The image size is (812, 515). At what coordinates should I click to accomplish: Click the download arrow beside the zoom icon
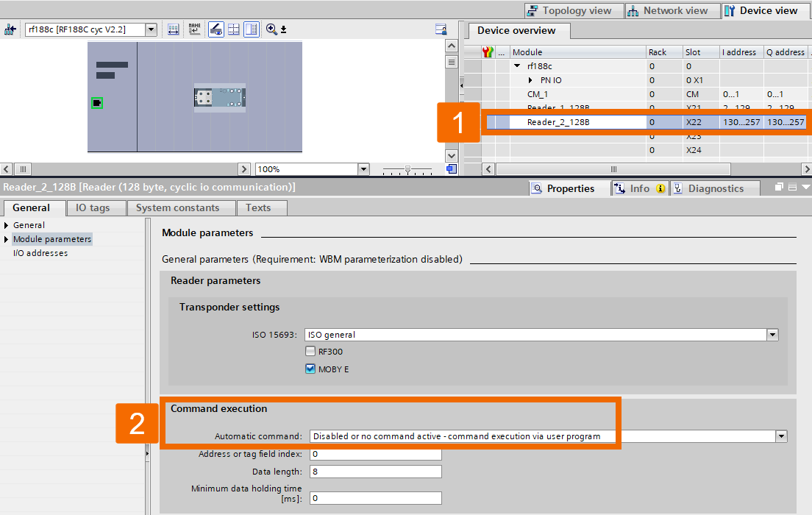click(x=284, y=29)
